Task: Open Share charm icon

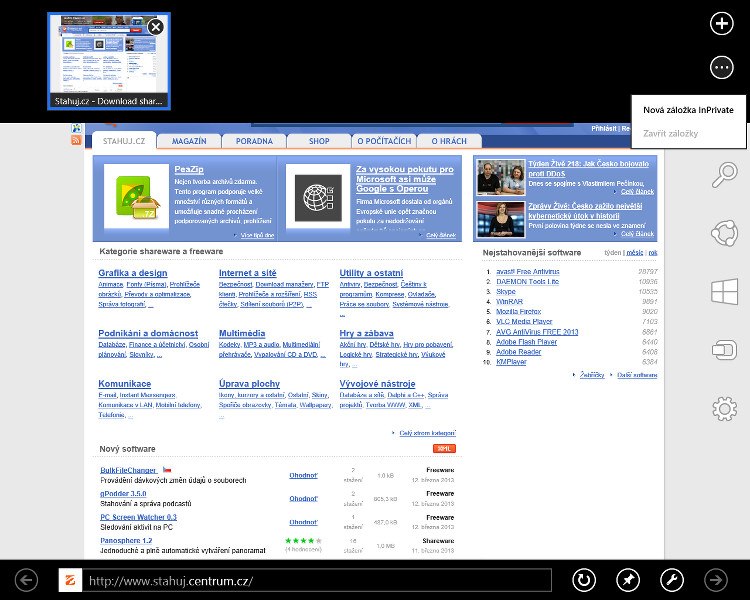Action: (x=724, y=233)
